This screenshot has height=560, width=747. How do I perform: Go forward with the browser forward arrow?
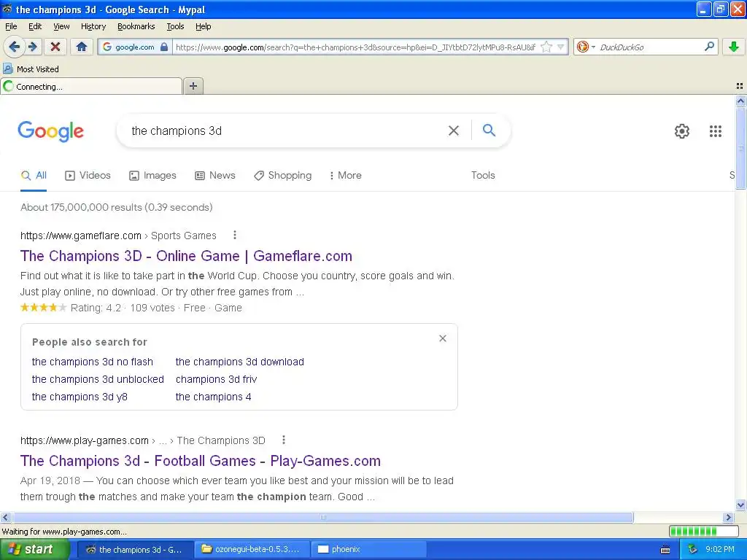pyautogui.click(x=33, y=47)
